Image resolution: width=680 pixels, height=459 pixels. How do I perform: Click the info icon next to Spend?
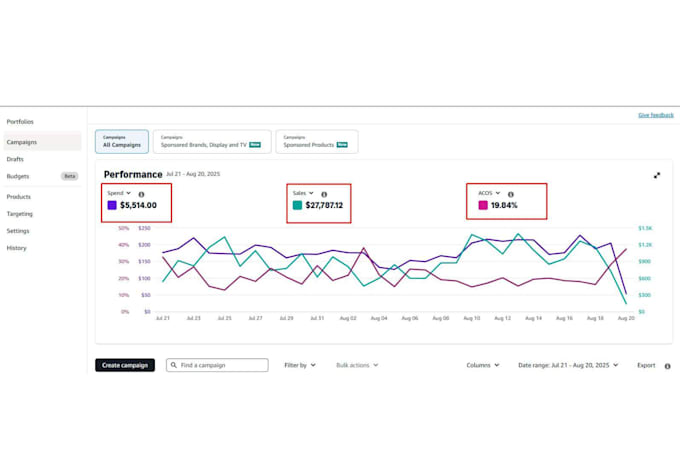[141, 194]
